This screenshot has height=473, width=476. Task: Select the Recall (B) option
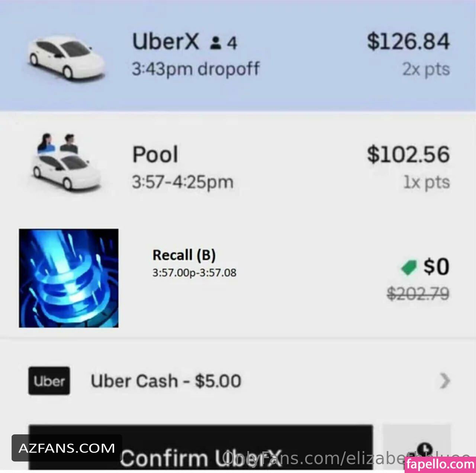pyautogui.click(x=238, y=279)
